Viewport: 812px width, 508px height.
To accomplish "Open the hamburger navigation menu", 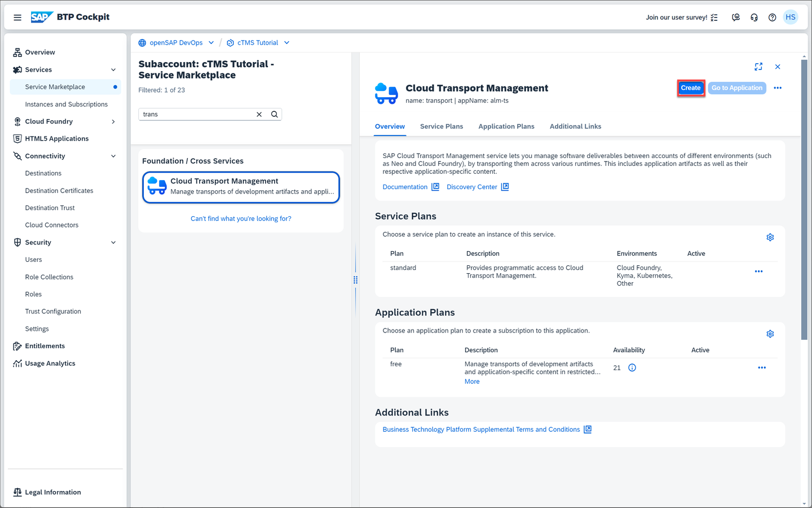I will [x=17, y=17].
